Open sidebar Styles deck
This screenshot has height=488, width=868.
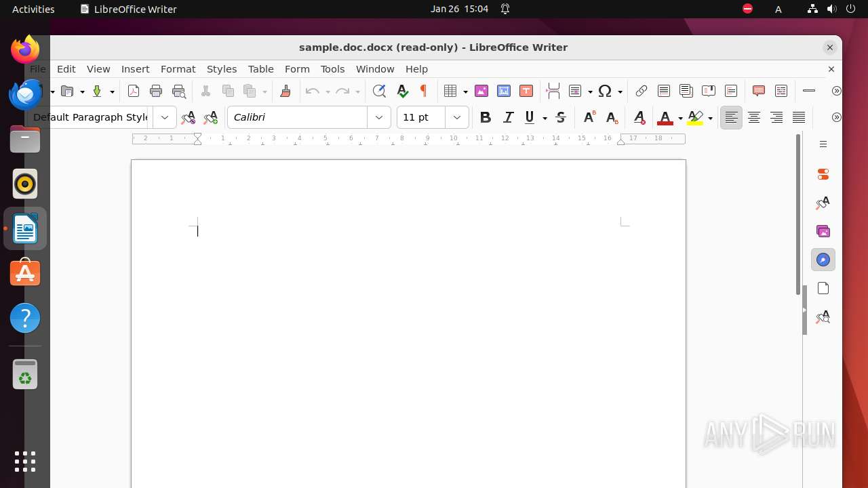(823, 203)
